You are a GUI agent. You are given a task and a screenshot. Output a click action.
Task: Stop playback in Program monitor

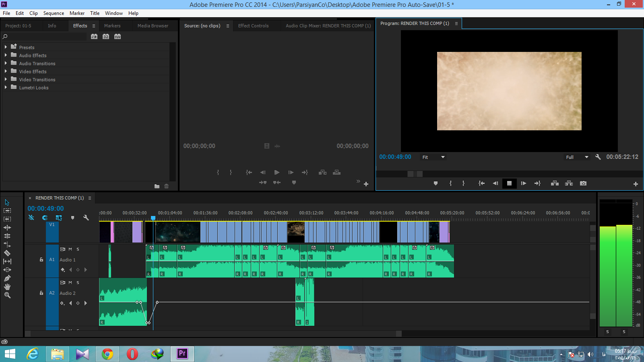pyautogui.click(x=509, y=183)
